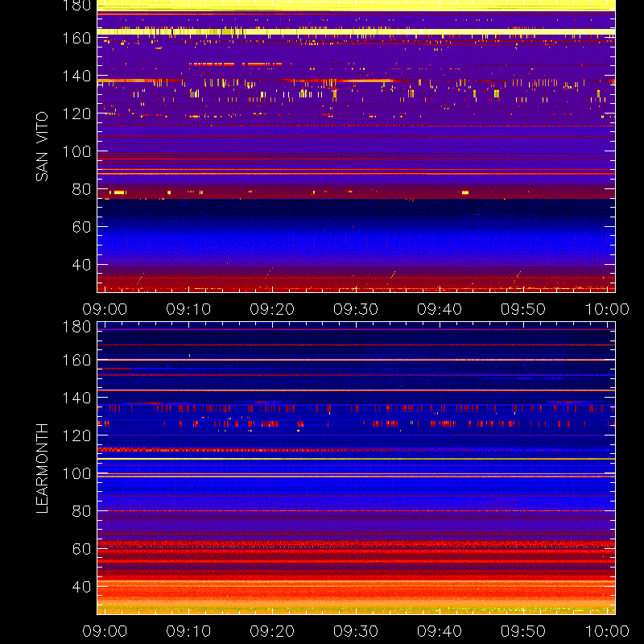644x644 pixels.
Task: Click inside the San Vito spectrogram plot
Action: [x=356, y=147]
